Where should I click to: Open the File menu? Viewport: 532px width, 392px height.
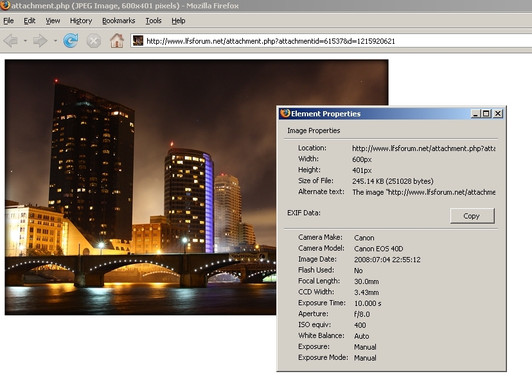point(8,21)
